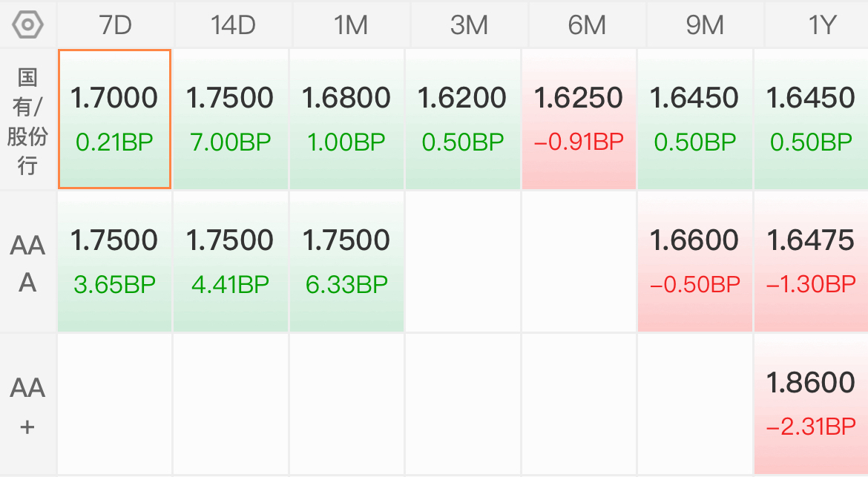This screenshot has width=868, height=477.
Task: Select the 1Y column header
Action: click(817, 25)
